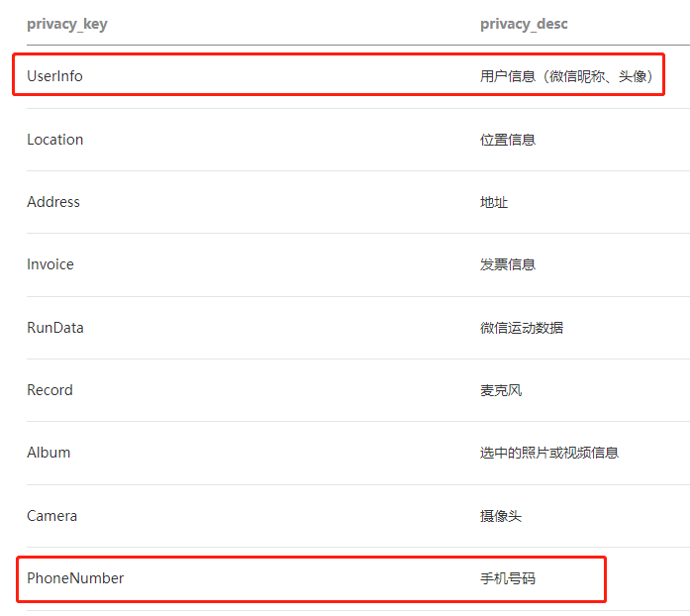This screenshot has height=616, width=690.
Task: Click the 选中的照片或视频信息 description text
Action: pos(549,453)
